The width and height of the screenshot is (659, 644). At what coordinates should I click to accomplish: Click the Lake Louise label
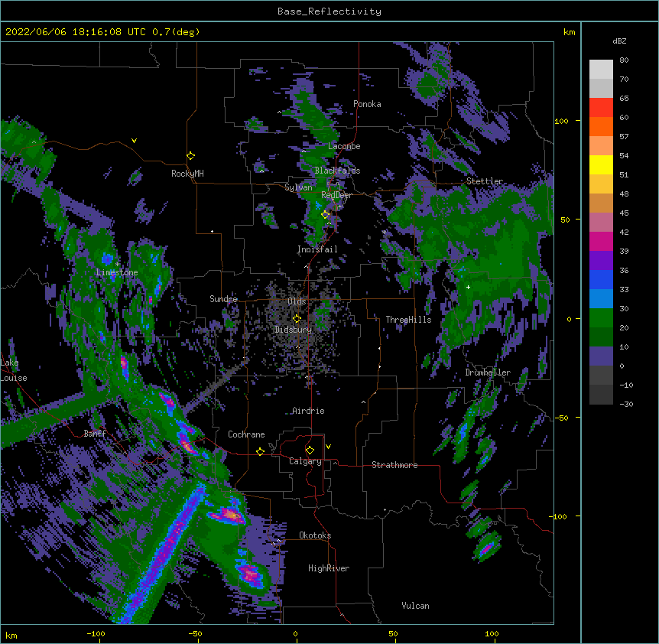pos(12,370)
